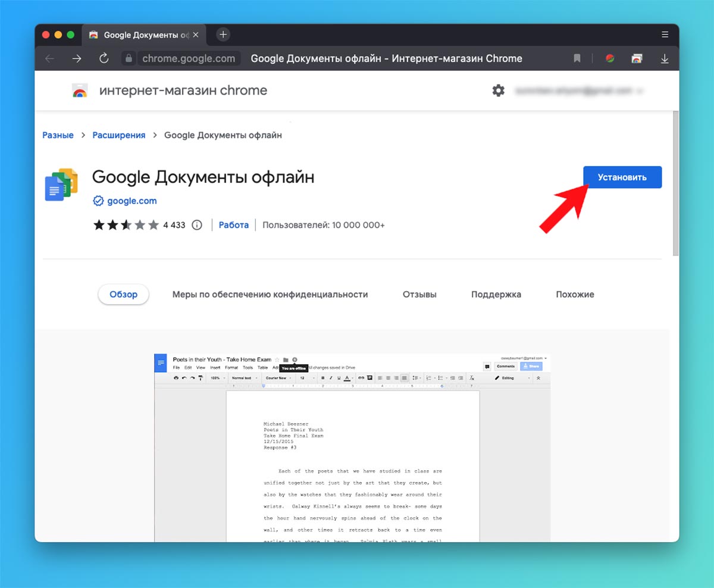Click the Google Документы офлайн heading
This screenshot has height=588, width=714.
pos(203,177)
